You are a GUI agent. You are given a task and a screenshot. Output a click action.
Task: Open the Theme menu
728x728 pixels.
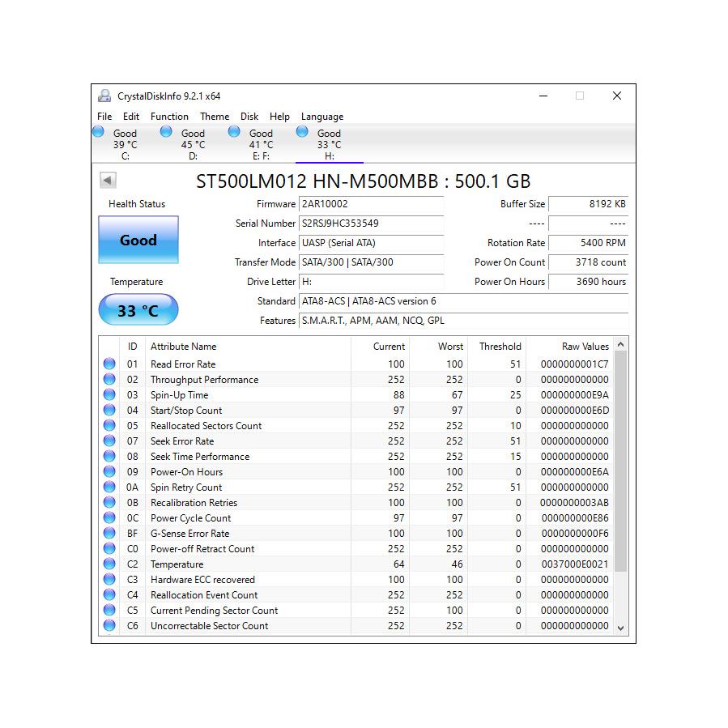215,117
